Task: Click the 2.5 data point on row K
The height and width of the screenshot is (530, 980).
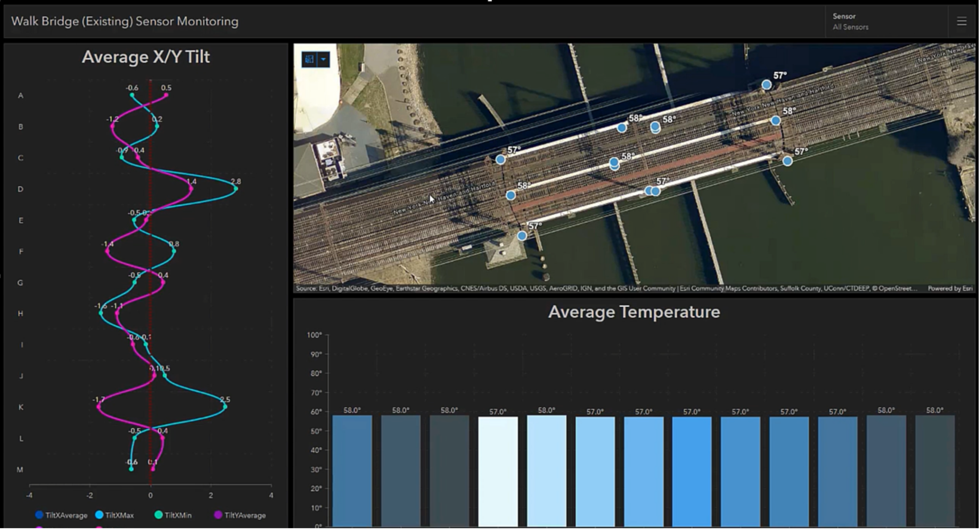Action: (225, 407)
